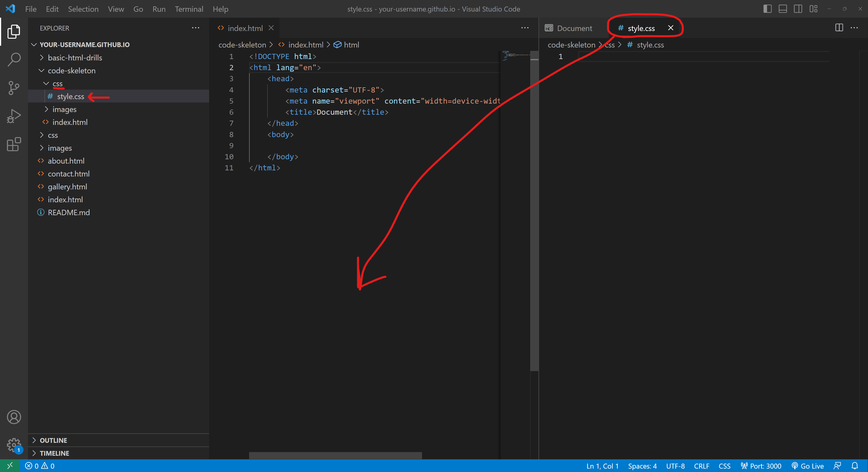This screenshot has height=472, width=868.
Task: Toggle the primary side bar
Action: pos(767,9)
